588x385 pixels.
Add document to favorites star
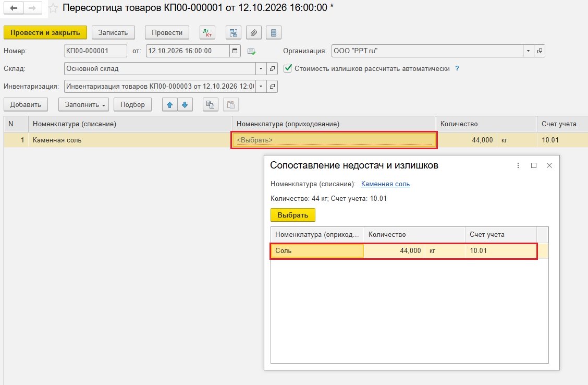point(53,8)
